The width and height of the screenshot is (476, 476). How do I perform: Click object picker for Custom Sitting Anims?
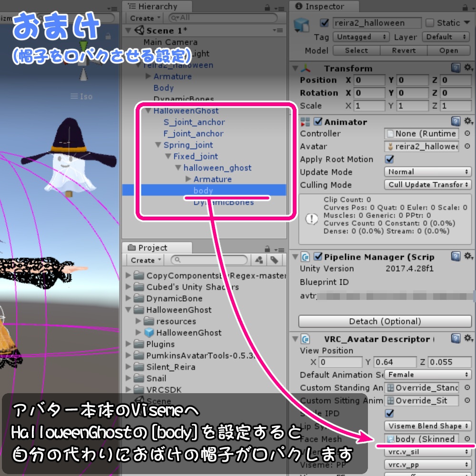pos(467,400)
